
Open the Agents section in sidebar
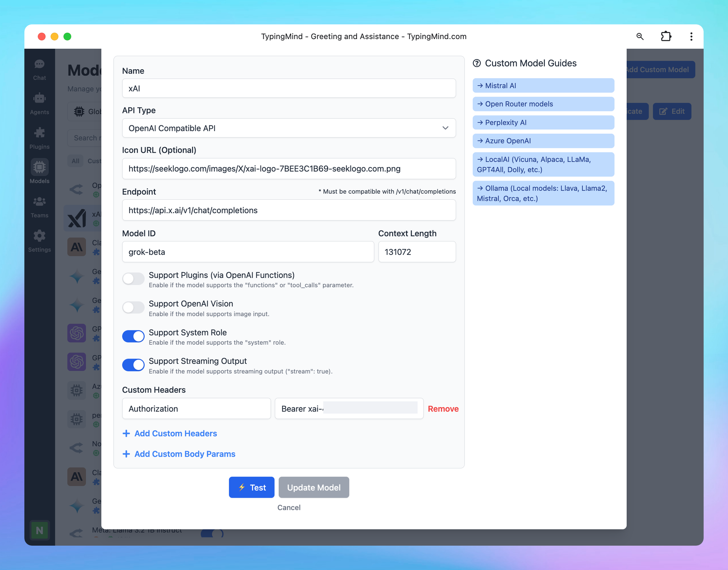(x=39, y=104)
